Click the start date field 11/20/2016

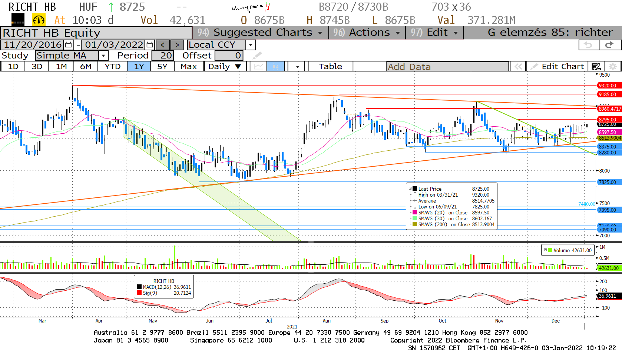[x=33, y=45]
